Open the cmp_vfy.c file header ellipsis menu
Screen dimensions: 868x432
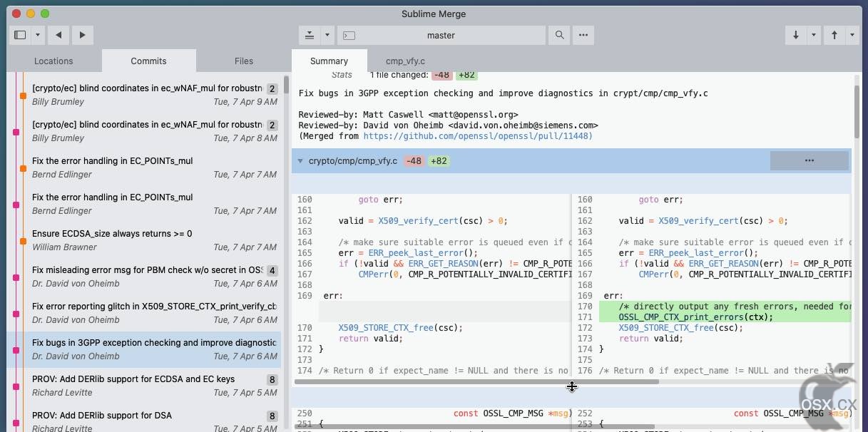point(809,161)
